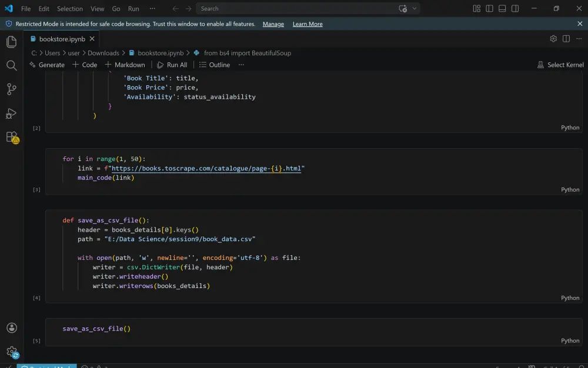Click the C: breadcrumb segment
Image resolution: width=588 pixels, height=368 pixels.
34,53
